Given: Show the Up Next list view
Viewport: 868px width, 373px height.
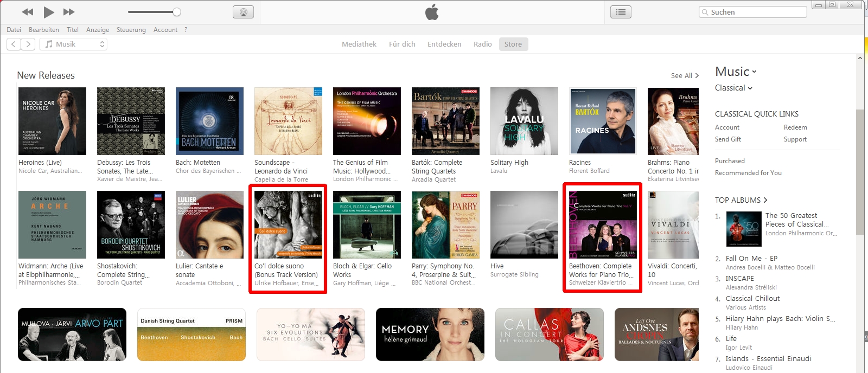Looking at the screenshot, I should (x=621, y=12).
